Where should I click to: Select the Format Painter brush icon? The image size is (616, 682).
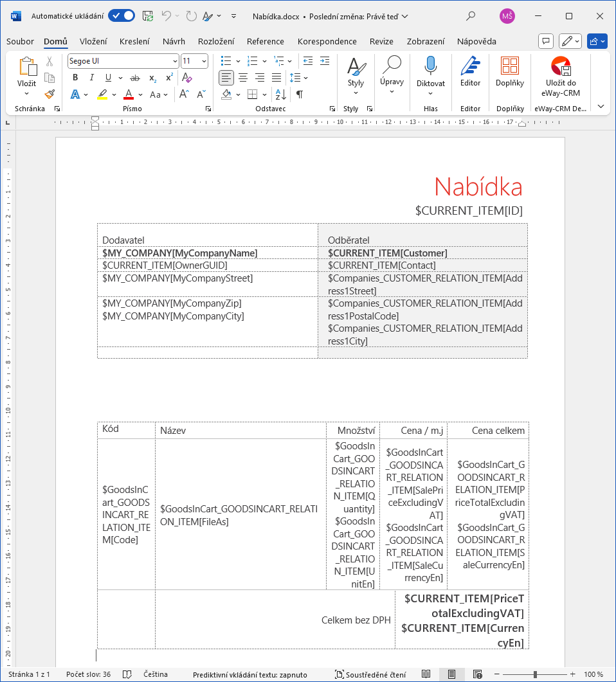click(50, 94)
